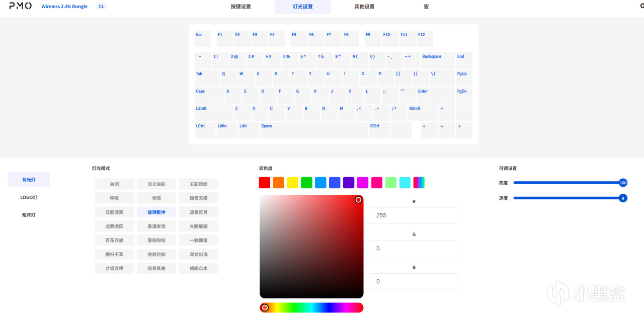Choose the 合纵连横 lighting mode

(x=114, y=269)
